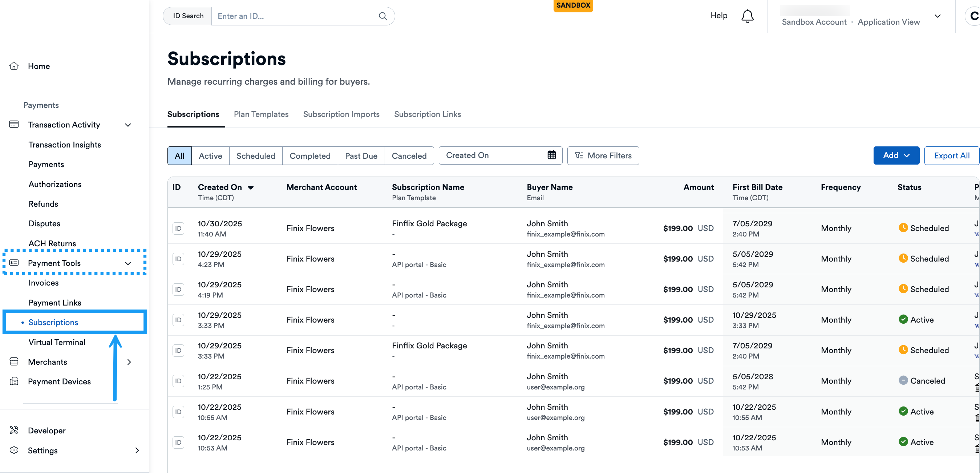The height and width of the screenshot is (473, 980).
Task: Click the Home house icon
Action: (x=14, y=66)
